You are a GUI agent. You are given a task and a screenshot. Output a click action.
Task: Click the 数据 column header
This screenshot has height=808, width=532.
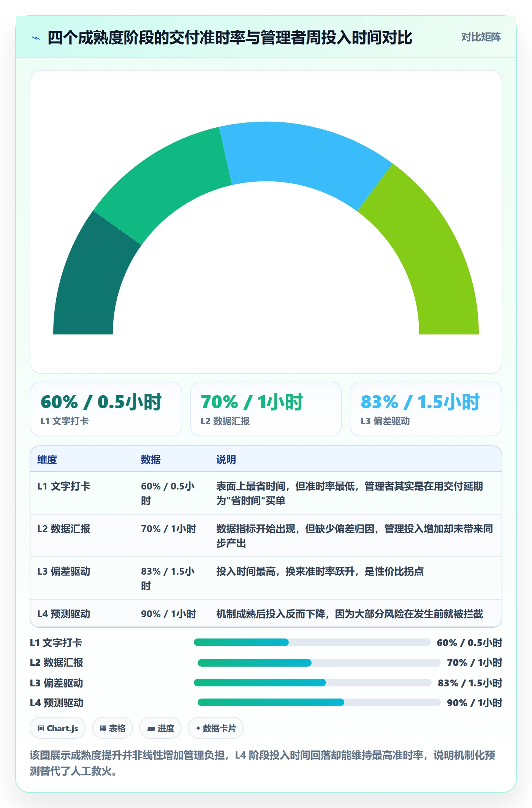coord(151,459)
